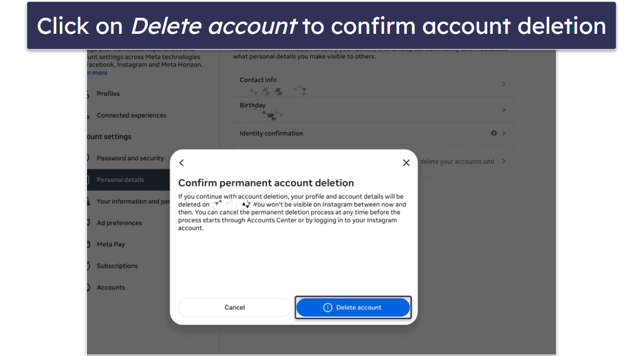Click the back arrow in the deletion dialog
644x356 pixels.
(182, 162)
